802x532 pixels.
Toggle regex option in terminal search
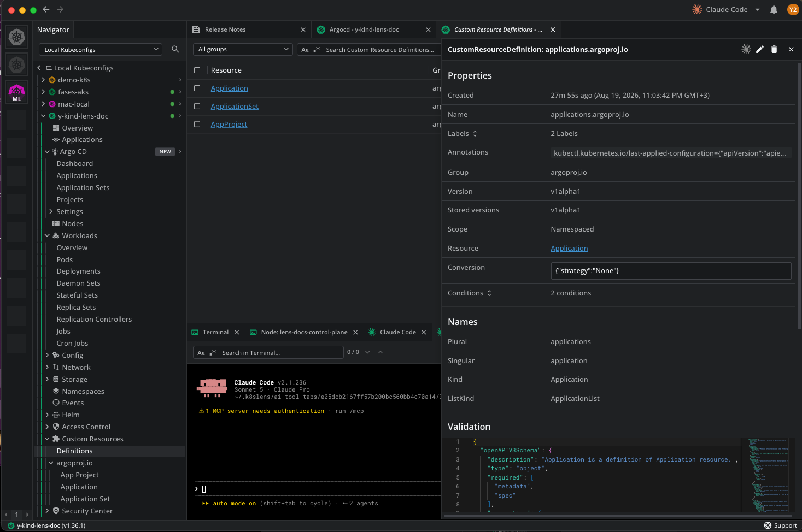pos(213,353)
